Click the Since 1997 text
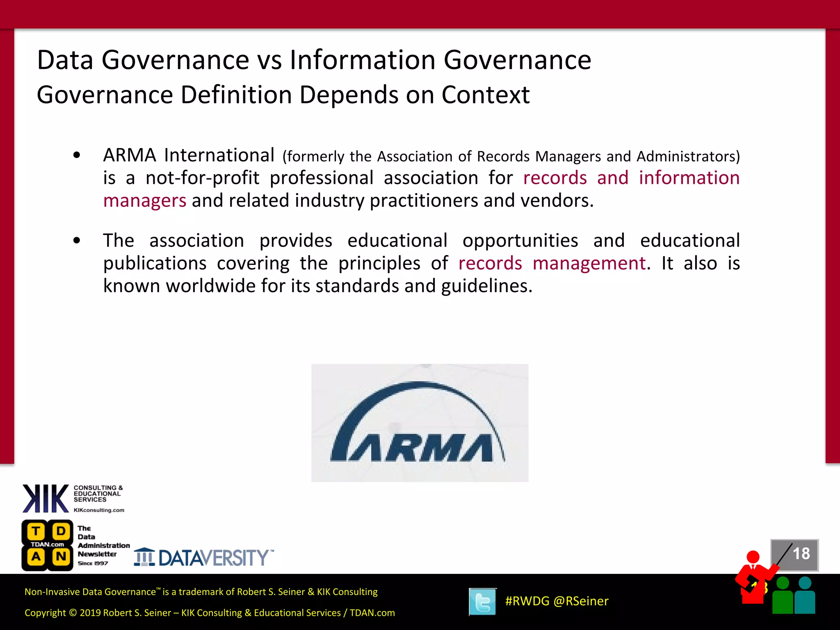The height and width of the screenshot is (630, 840). 93,563
